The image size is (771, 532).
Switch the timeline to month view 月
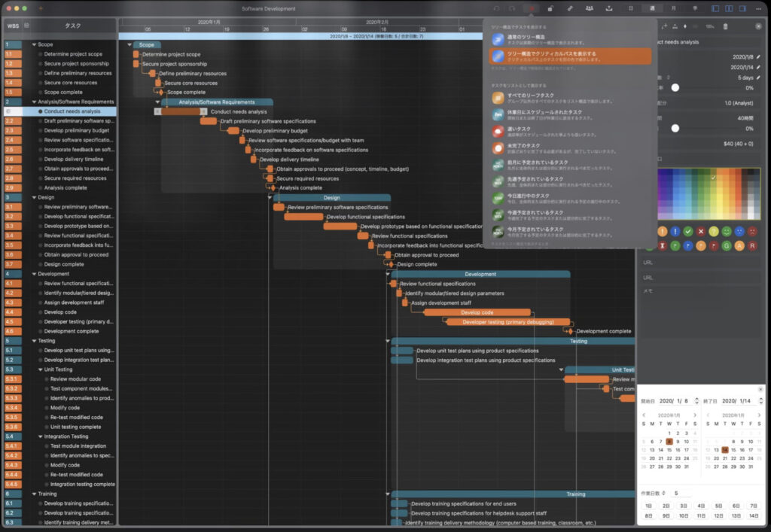[x=673, y=8]
